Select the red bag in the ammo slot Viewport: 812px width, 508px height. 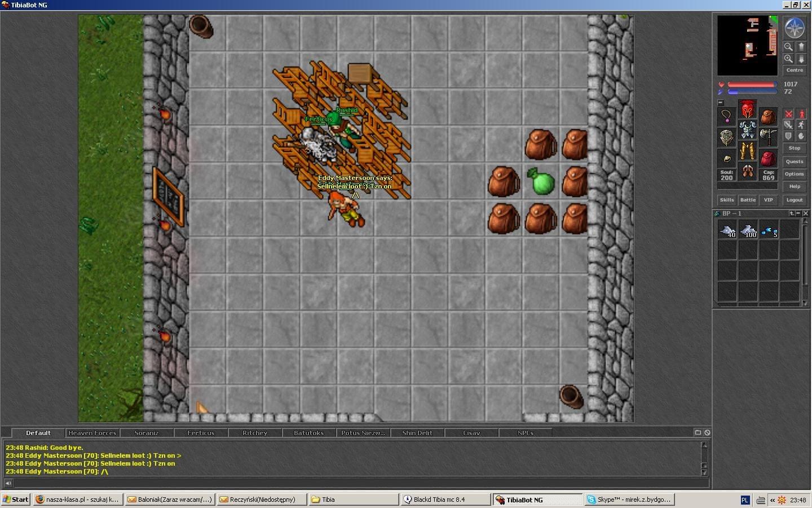(768, 159)
